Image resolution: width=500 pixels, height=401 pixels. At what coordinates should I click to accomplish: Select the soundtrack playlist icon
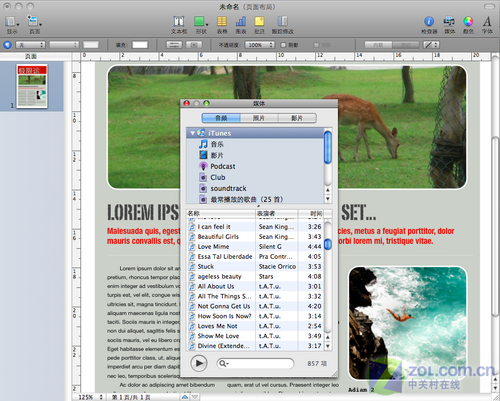pos(203,188)
